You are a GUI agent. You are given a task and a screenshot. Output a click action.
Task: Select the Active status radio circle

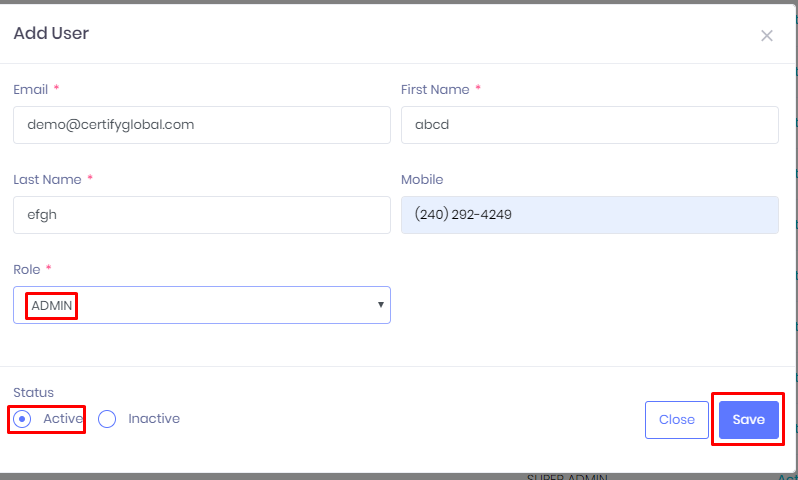[23, 419]
